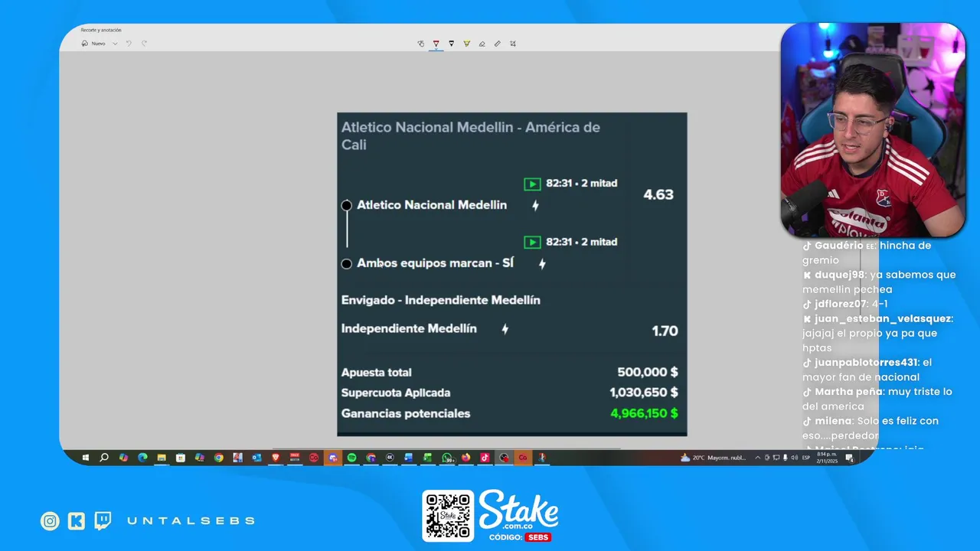Click lightning icon beside Ambos equipos marcan
This screenshot has height=551, width=980.
coord(542,263)
